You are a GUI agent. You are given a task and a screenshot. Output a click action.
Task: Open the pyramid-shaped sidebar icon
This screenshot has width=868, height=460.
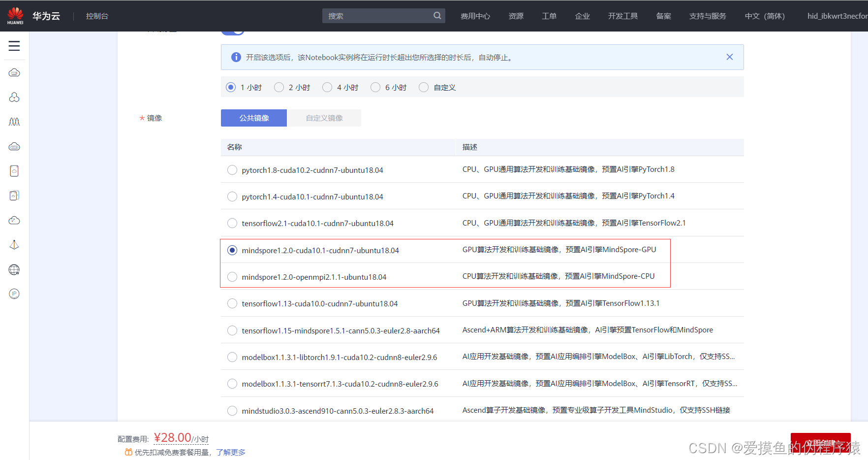14,245
